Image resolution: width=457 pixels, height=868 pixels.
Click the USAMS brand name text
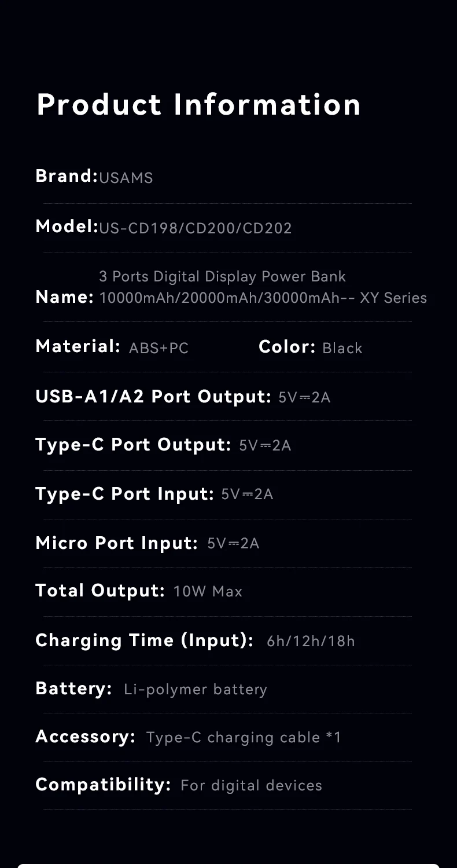[126, 178]
